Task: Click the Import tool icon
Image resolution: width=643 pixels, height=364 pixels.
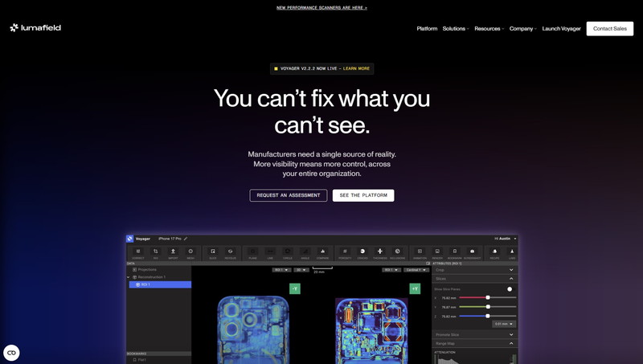Action: (x=173, y=253)
